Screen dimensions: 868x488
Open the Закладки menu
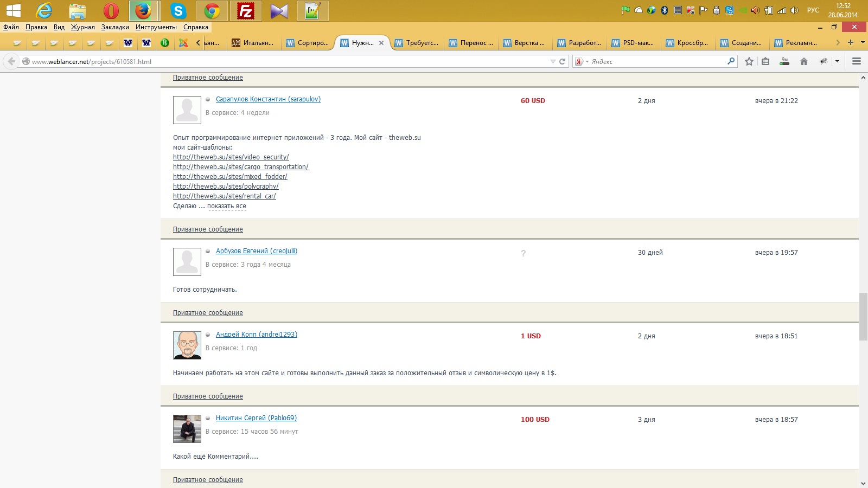click(x=115, y=27)
